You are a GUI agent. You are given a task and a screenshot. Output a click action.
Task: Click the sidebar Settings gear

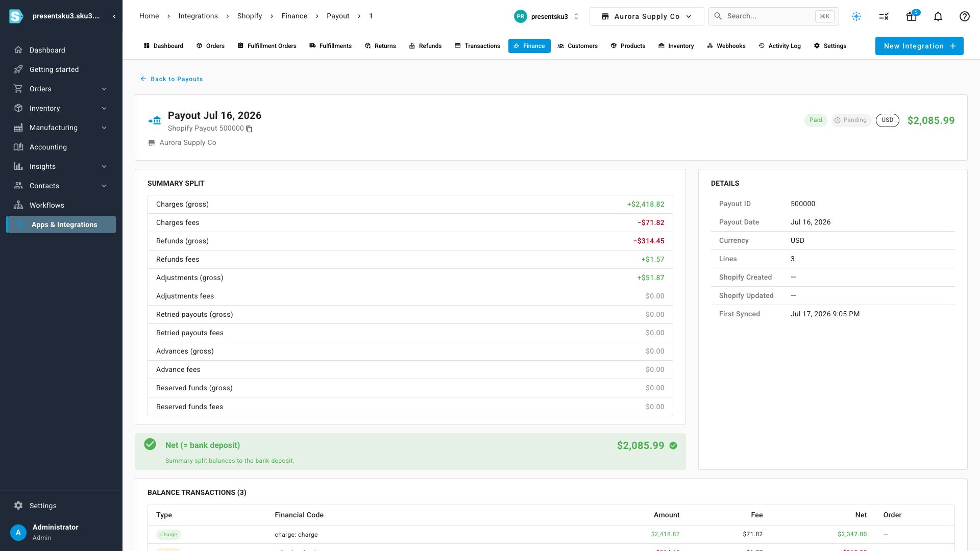click(18, 506)
